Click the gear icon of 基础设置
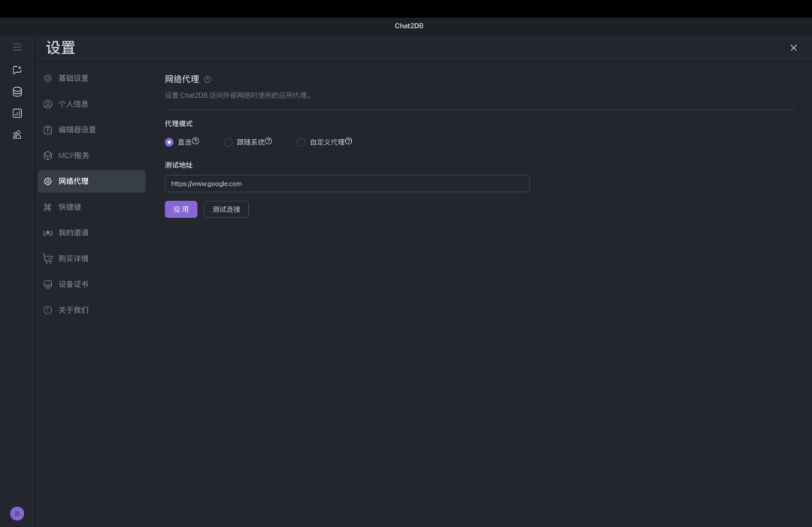 (47, 78)
